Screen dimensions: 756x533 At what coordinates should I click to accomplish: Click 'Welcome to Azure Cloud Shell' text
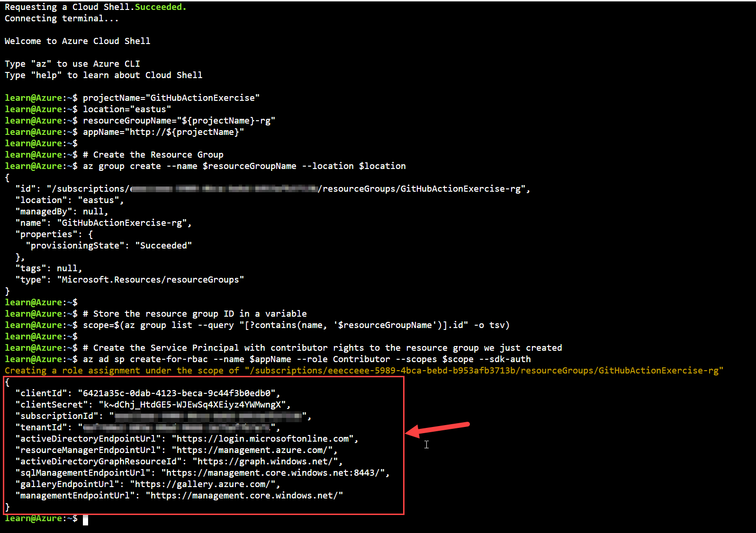[77, 41]
